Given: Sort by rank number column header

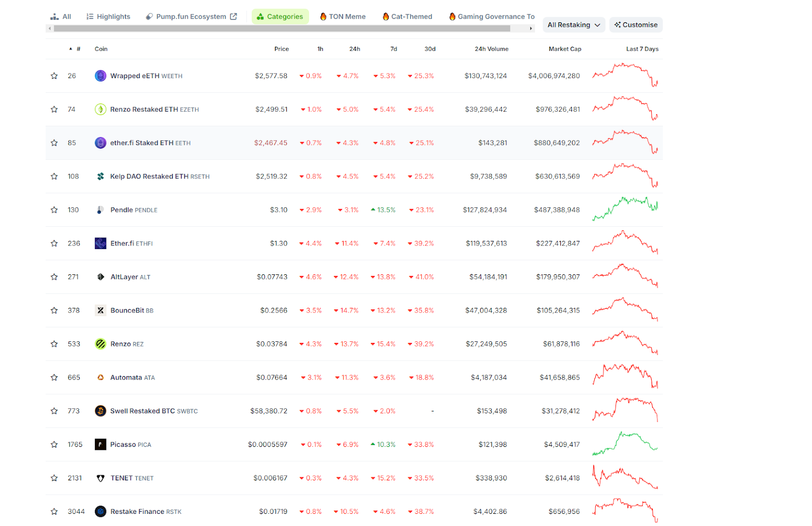Looking at the screenshot, I should pos(78,49).
